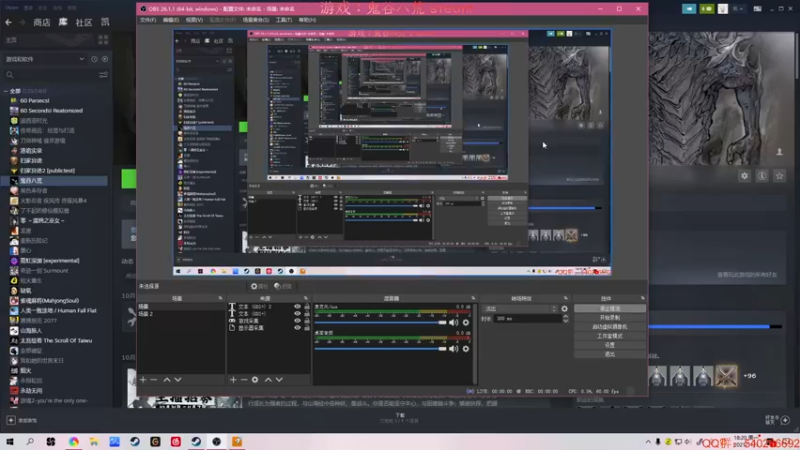
Task: Mute the 麦克风/Aux channel
Action: (453, 322)
